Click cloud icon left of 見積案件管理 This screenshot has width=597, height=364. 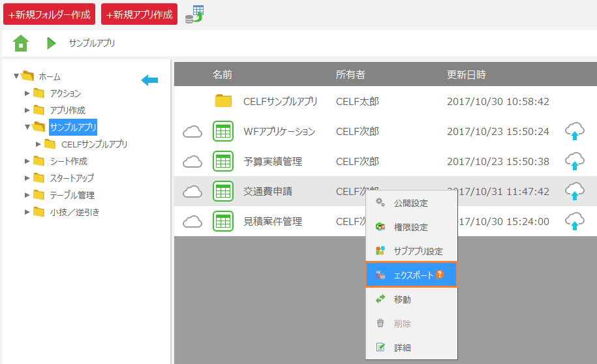pos(192,222)
